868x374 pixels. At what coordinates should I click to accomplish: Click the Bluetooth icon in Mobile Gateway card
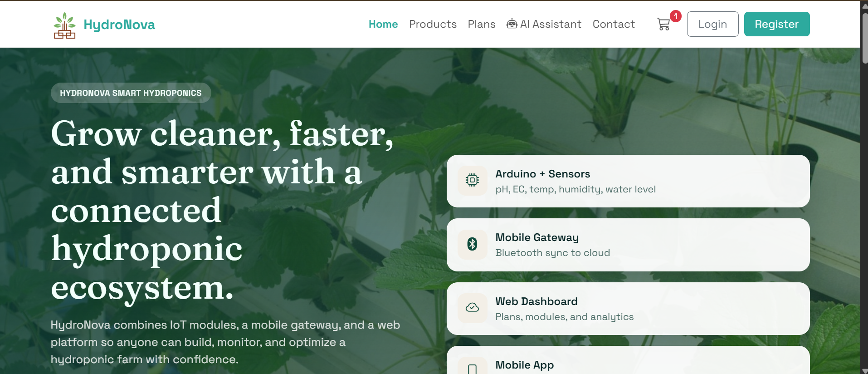click(472, 244)
